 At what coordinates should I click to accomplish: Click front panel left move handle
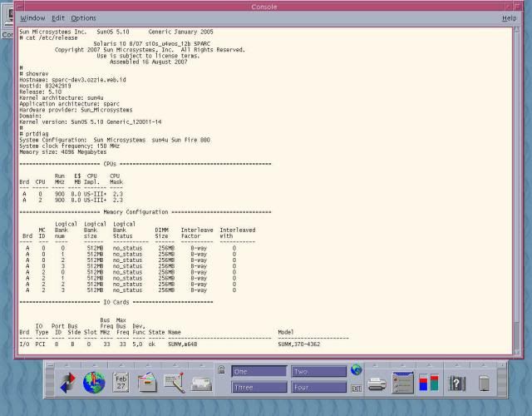tap(50, 381)
